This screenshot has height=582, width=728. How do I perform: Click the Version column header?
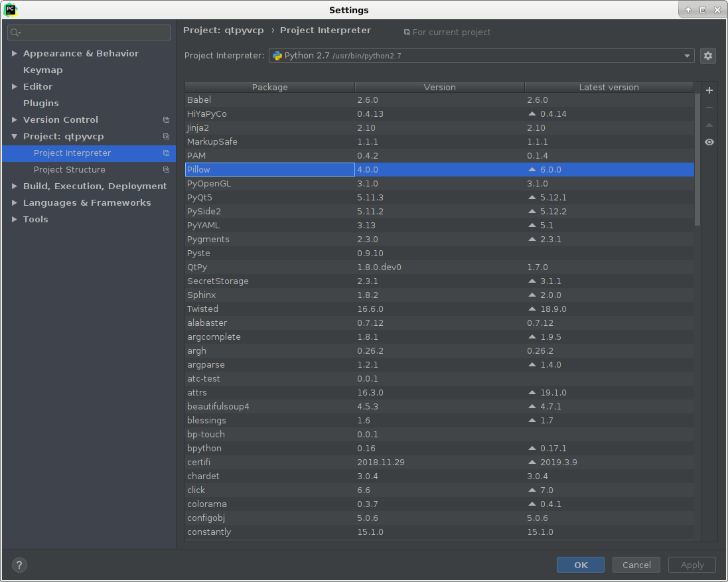pyautogui.click(x=440, y=87)
